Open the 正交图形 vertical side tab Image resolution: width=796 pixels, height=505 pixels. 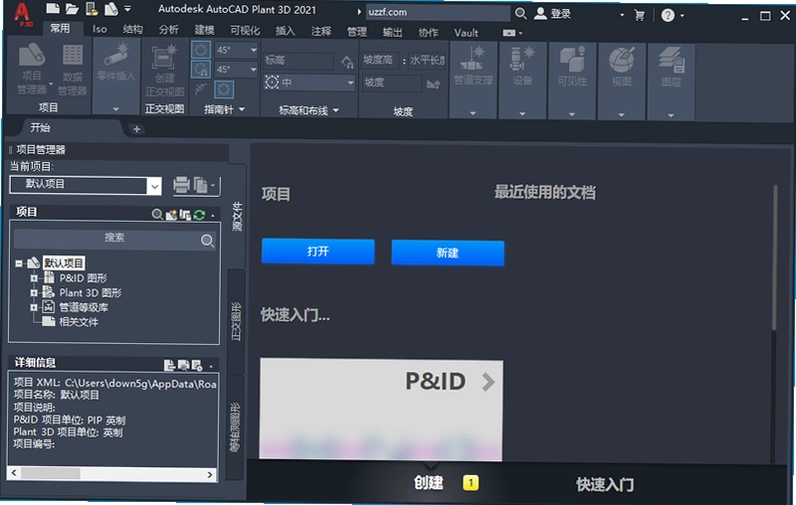[236, 321]
